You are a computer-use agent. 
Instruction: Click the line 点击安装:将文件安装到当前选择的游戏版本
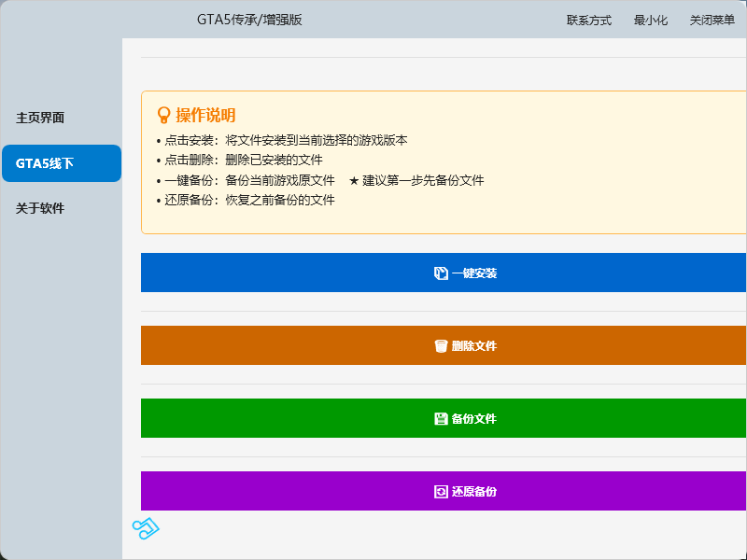pos(282,141)
